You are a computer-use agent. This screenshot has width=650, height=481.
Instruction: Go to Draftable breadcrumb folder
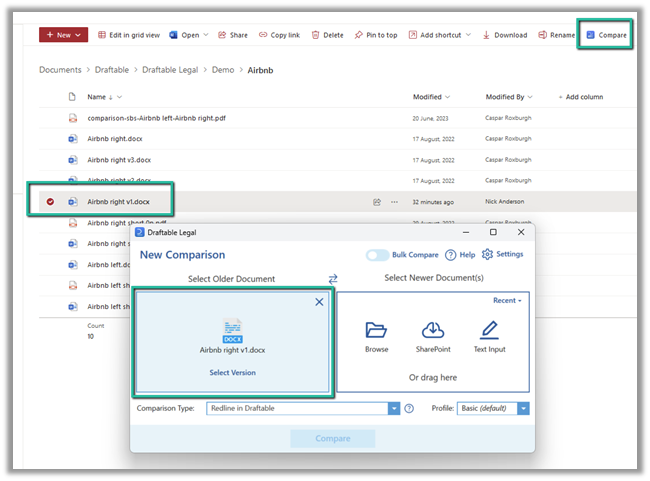[x=112, y=70]
